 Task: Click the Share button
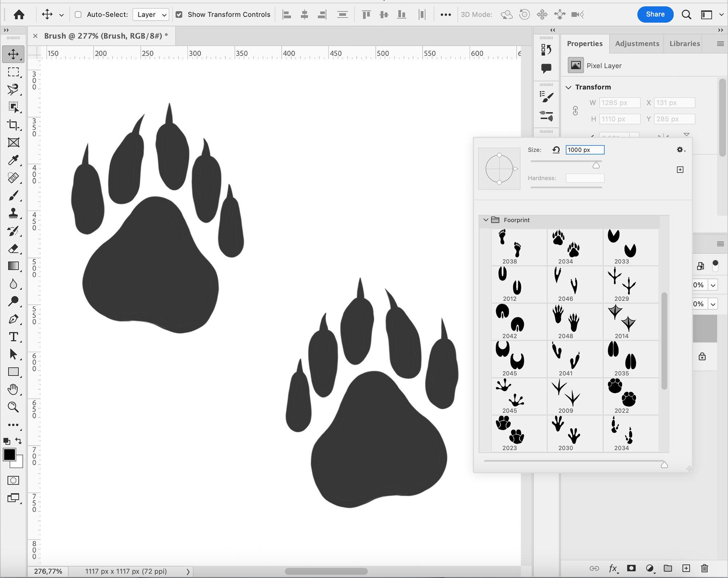tap(655, 14)
